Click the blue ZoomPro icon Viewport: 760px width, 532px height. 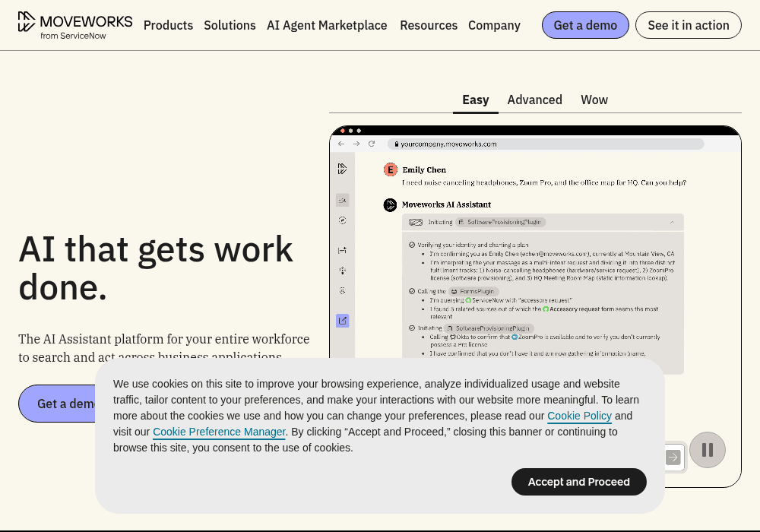click(x=515, y=337)
